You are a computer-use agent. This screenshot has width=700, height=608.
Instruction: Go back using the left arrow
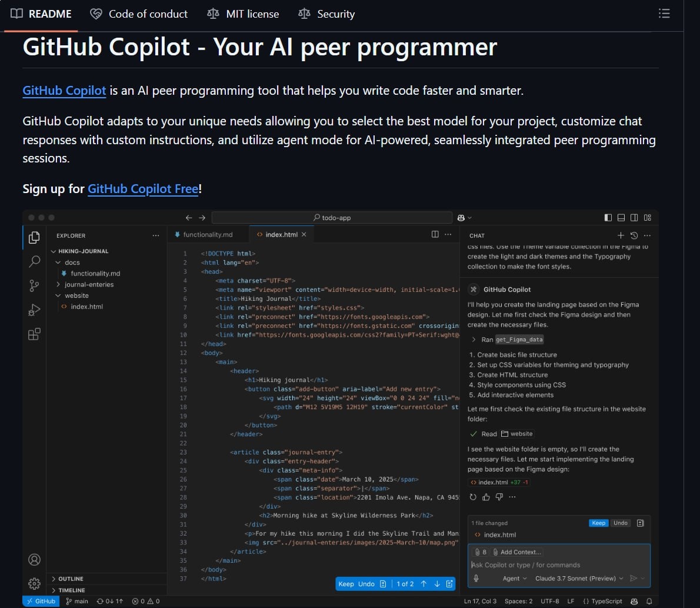coord(189,218)
